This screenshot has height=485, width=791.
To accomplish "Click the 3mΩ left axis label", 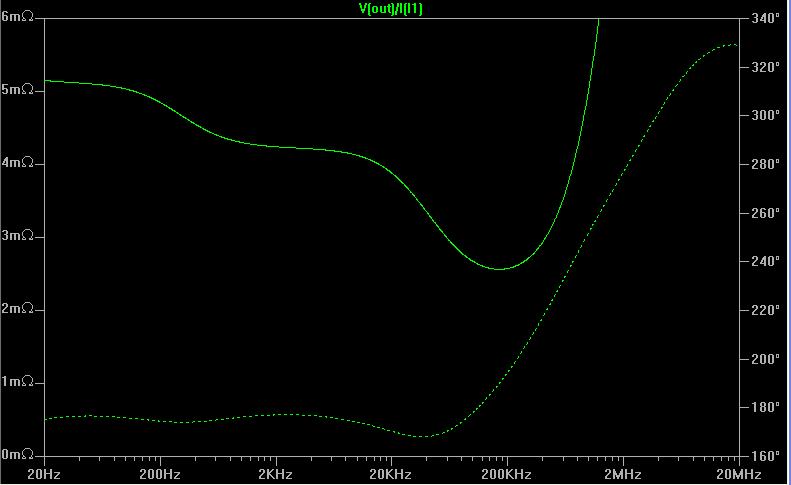I will (17, 236).
